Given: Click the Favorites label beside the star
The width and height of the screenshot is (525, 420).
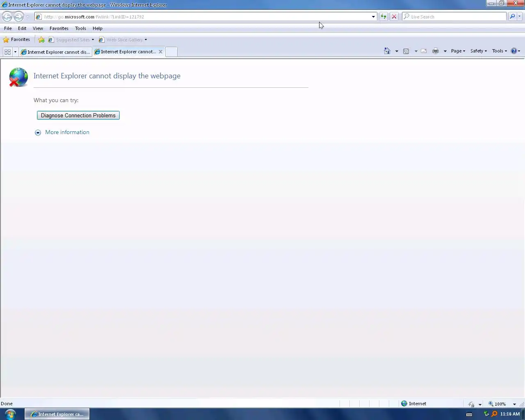Looking at the screenshot, I should coord(21,39).
